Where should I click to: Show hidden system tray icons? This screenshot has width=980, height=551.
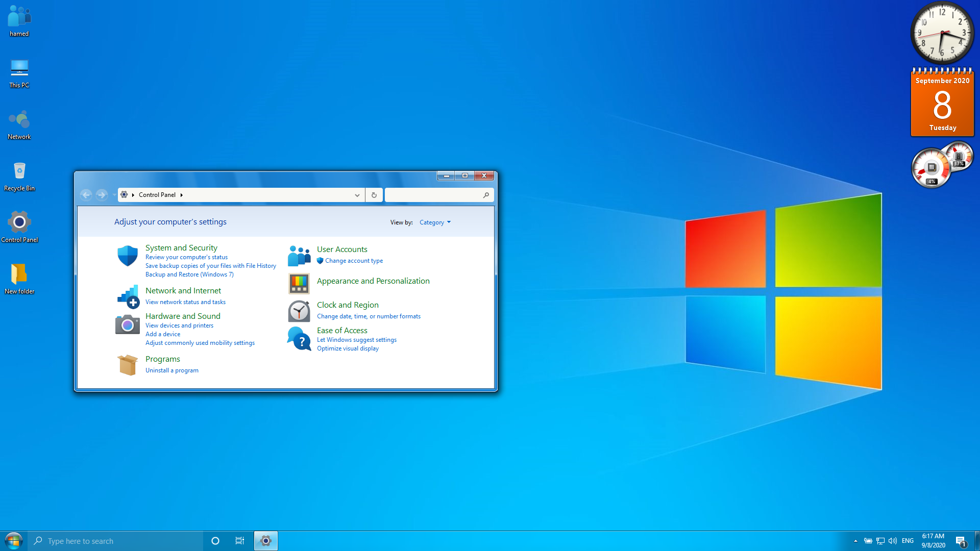(x=855, y=541)
